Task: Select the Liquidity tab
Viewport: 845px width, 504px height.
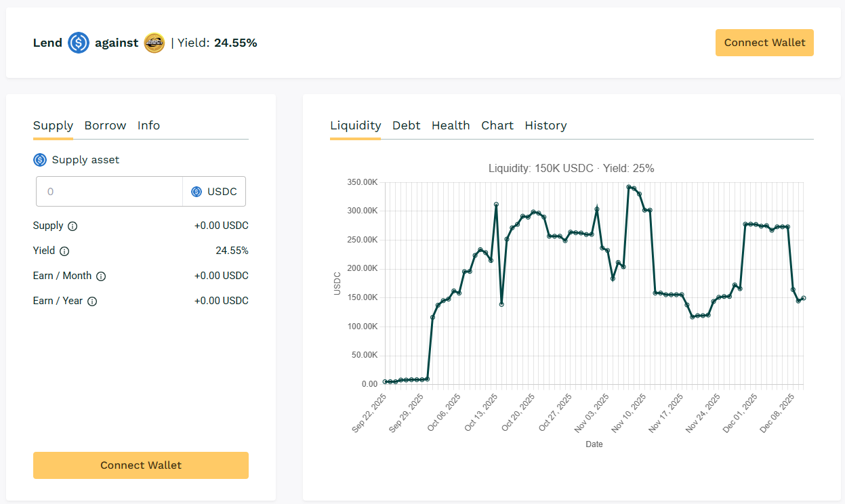Action: (355, 125)
